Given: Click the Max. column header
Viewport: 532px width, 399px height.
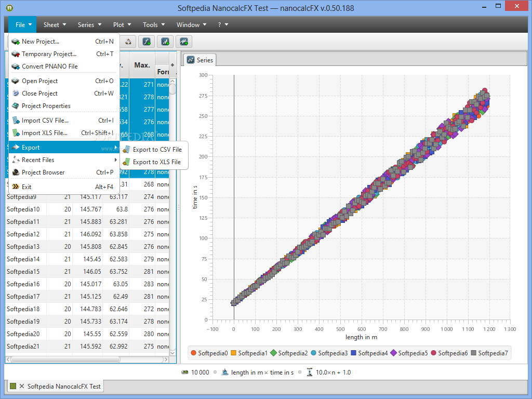Looking at the screenshot, I should (x=142, y=65).
